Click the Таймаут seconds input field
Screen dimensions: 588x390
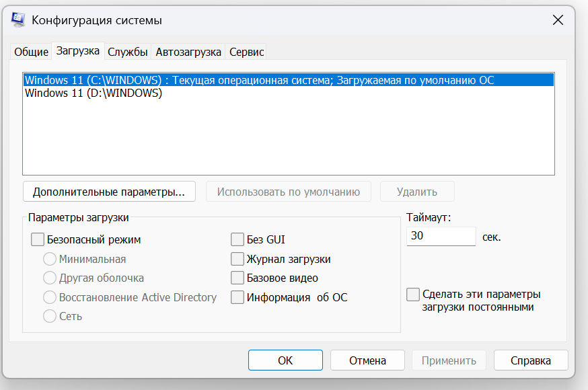[x=441, y=237]
